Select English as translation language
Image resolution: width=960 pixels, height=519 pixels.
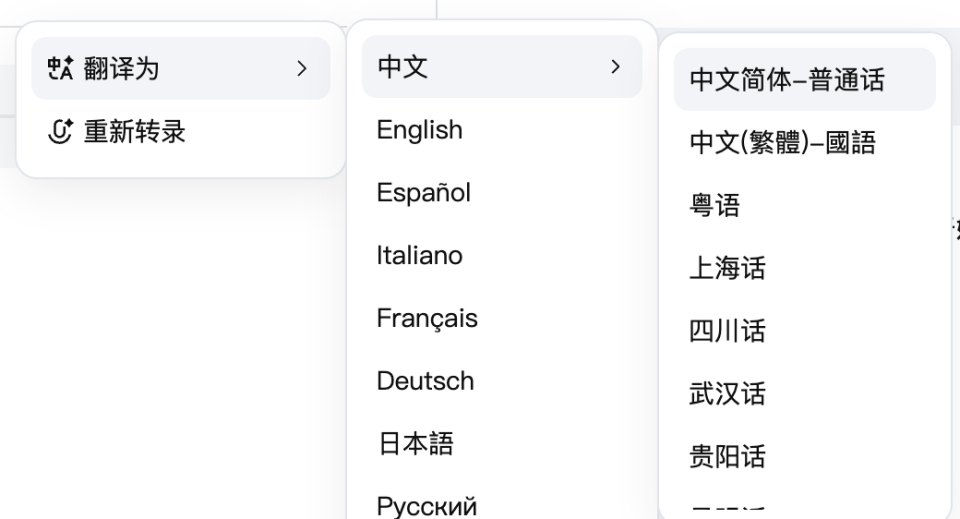coord(502,130)
